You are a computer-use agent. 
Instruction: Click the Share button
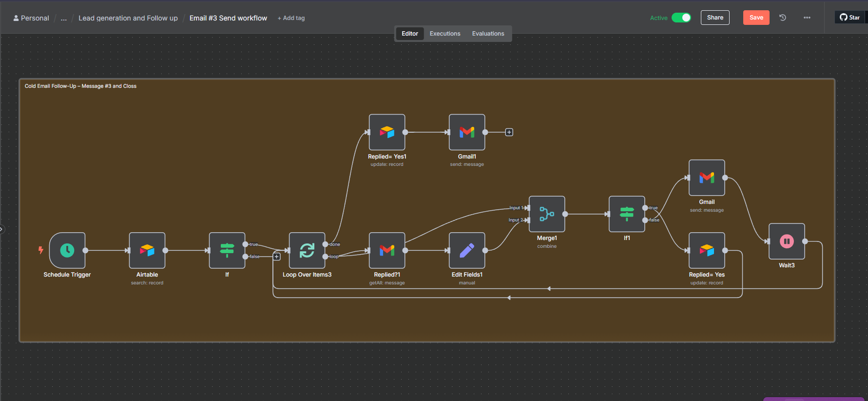coord(715,18)
